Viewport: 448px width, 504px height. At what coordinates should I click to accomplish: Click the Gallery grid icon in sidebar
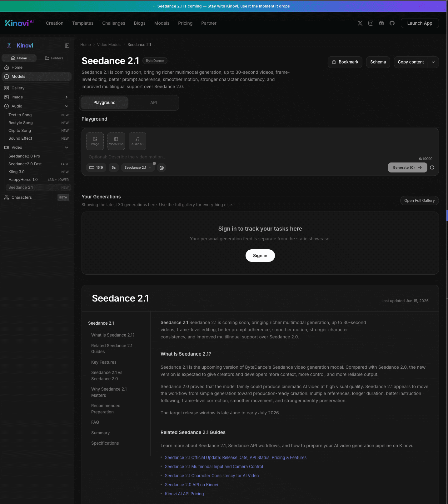[7, 88]
